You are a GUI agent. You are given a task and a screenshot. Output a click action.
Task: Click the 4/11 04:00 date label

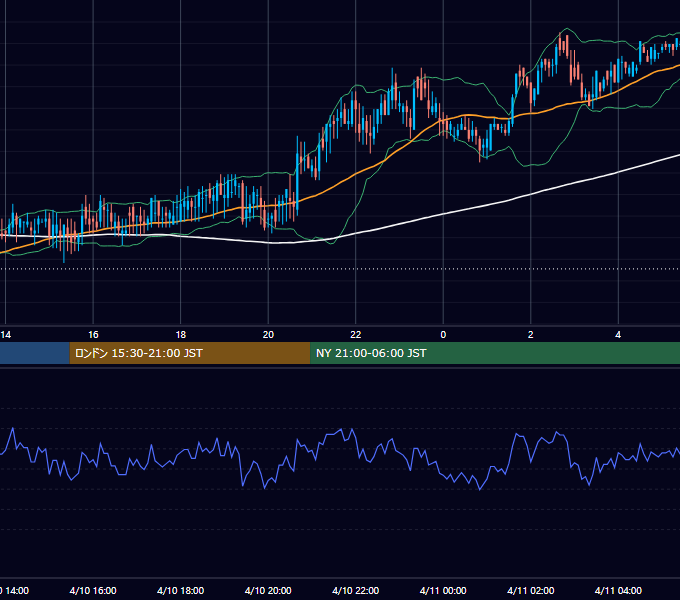click(x=618, y=590)
